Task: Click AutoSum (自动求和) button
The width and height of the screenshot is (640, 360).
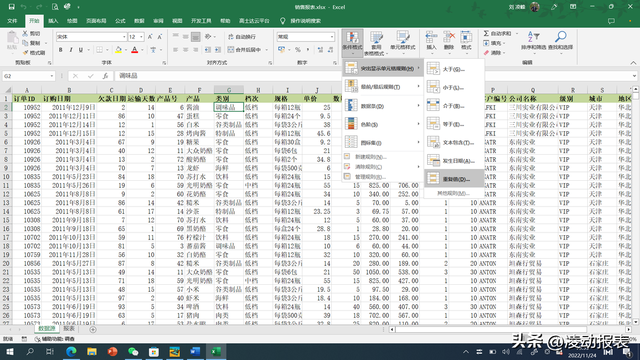Action: (498, 33)
